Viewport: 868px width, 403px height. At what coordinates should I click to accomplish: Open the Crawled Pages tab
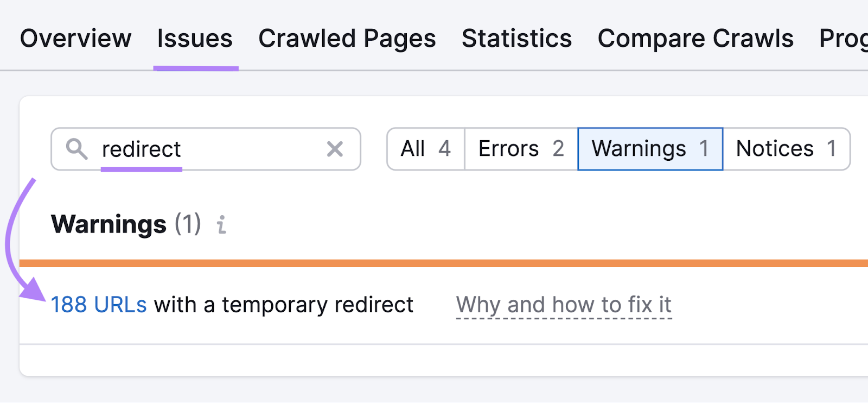click(x=347, y=38)
